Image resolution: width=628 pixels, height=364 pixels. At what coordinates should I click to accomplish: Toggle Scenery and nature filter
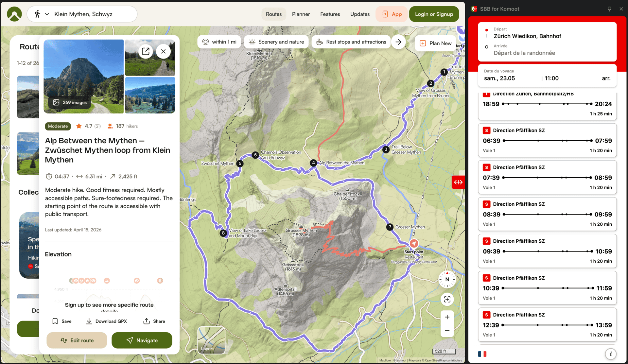tap(276, 42)
